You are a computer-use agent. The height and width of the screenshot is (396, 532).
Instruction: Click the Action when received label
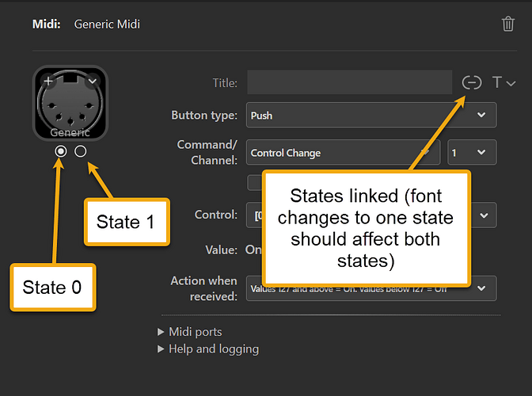click(204, 288)
